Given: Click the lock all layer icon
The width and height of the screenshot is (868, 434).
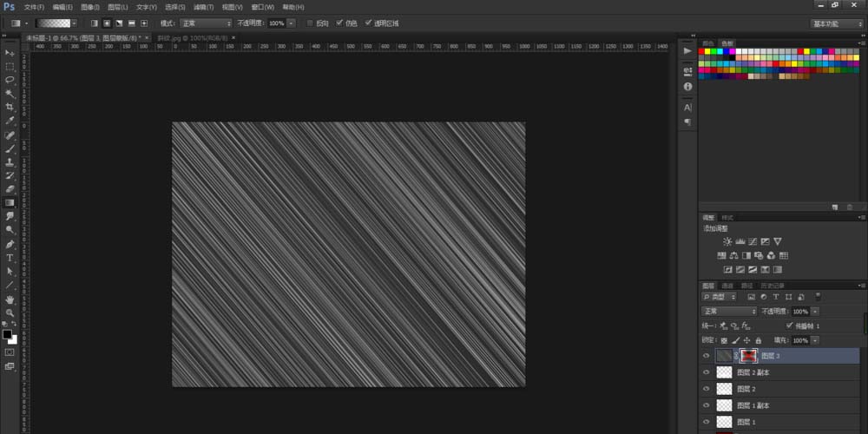Looking at the screenshot, I should 759,340.
